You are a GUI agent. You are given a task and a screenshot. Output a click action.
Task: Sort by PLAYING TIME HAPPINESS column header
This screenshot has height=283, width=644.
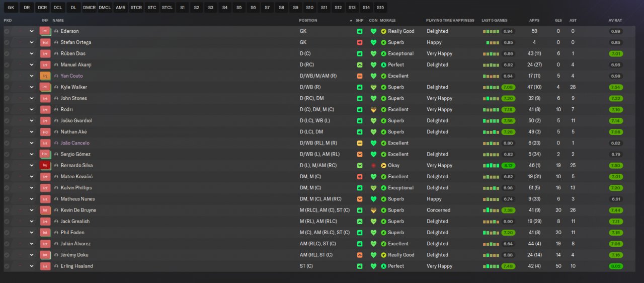[450, 21]
